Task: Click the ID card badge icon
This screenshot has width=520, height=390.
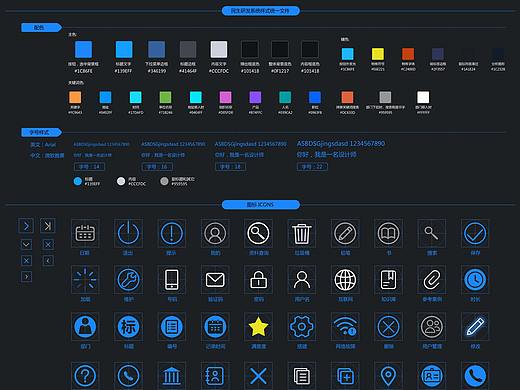Action: click(x=432, y=376)
